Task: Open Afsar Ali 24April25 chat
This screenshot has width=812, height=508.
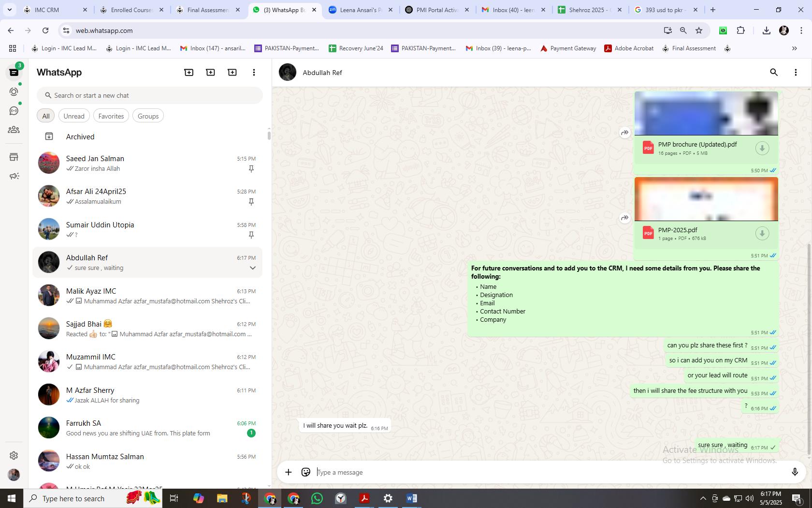Action: 147,196
